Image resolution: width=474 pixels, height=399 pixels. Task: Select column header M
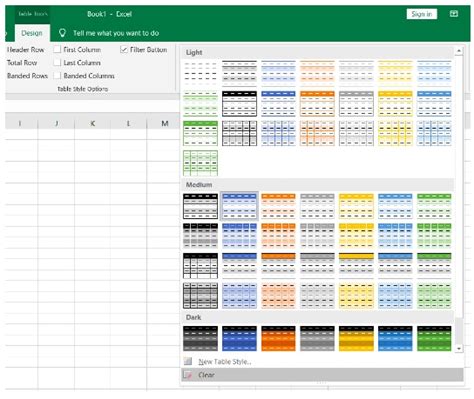point(165,124)
